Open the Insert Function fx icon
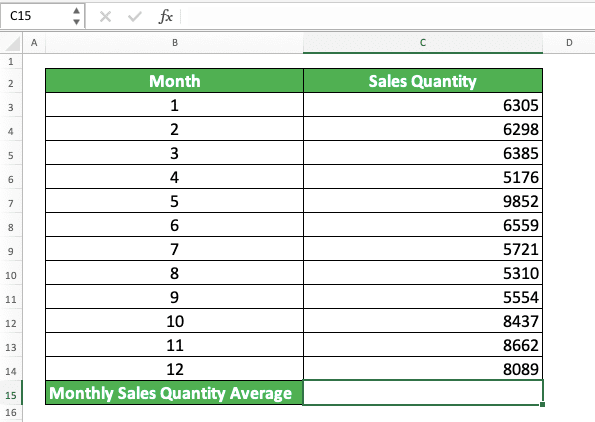595x422 pixels. click(x=165, y=16)
